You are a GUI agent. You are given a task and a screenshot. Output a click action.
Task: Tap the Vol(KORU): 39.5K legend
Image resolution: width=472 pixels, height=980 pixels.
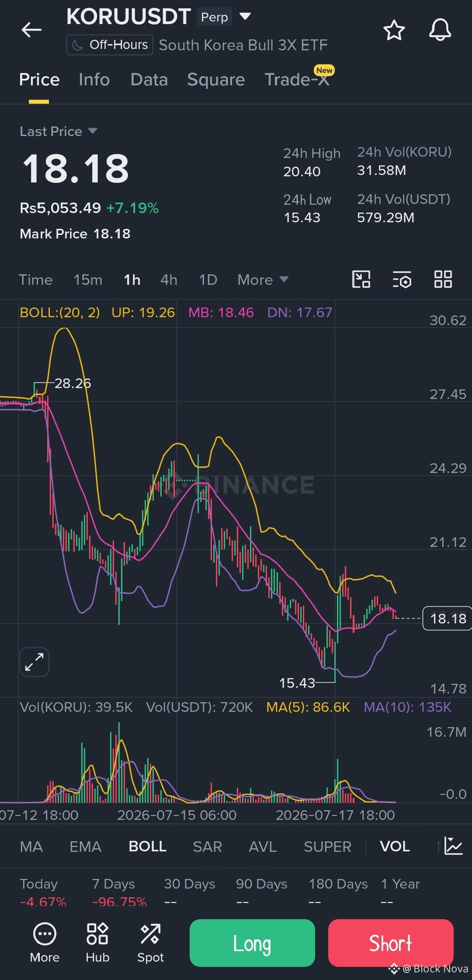76,707
